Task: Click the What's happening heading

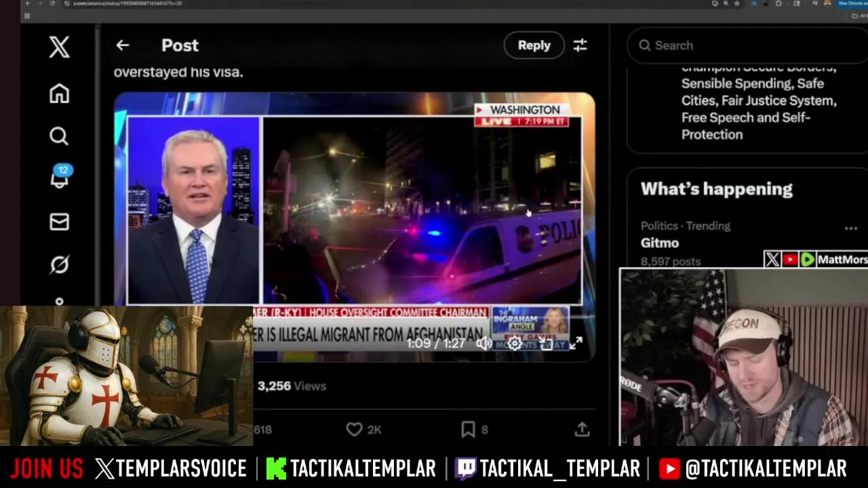Action: coord(716,189)
